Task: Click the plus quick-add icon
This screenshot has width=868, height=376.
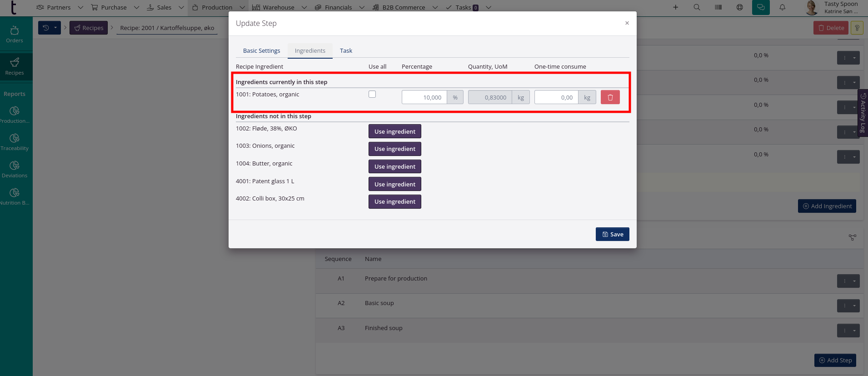Action: [676, 7]
